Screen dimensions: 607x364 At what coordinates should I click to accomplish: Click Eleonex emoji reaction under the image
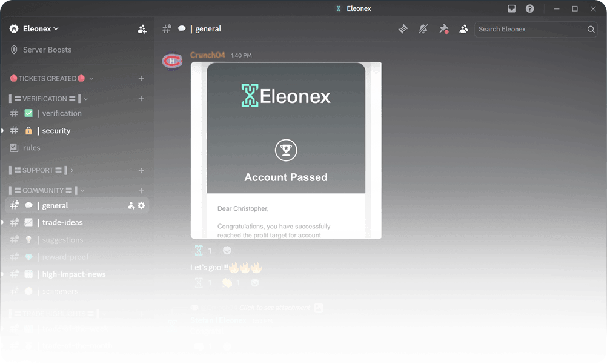coord(204,251)
